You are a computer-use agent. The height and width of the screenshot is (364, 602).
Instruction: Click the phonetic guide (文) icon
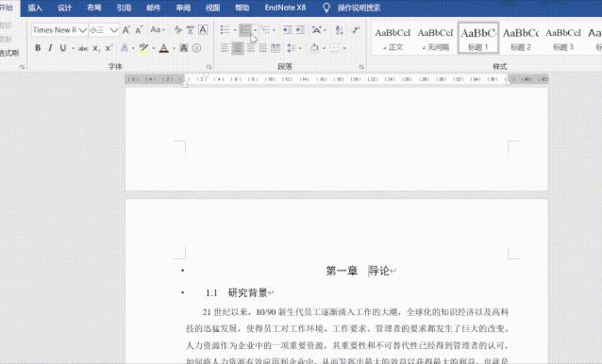[190, 30]
